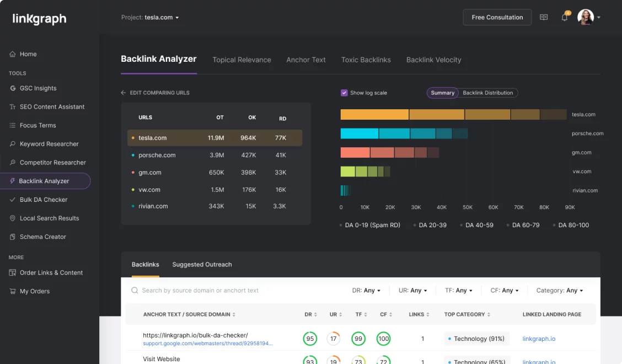622x364 pixels.
Task: Click the cyan porsche.com first bar segment
Action: tap(360, 133)
